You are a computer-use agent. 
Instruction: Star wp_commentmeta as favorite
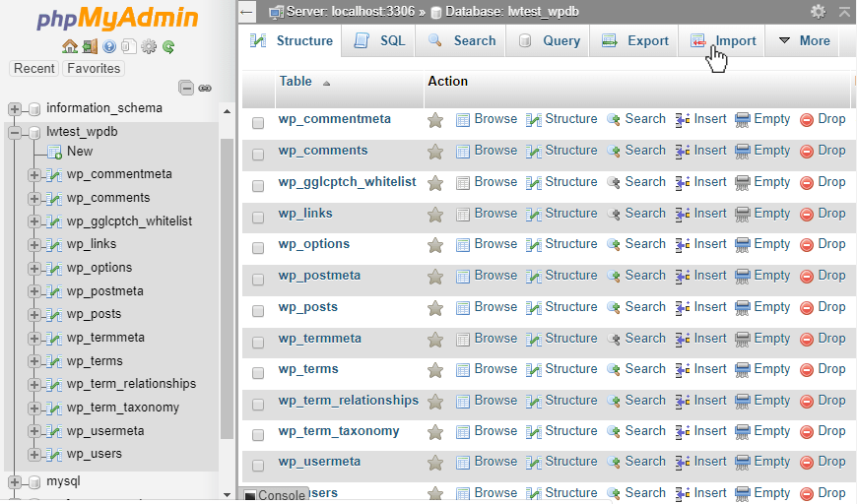point(435,120)
